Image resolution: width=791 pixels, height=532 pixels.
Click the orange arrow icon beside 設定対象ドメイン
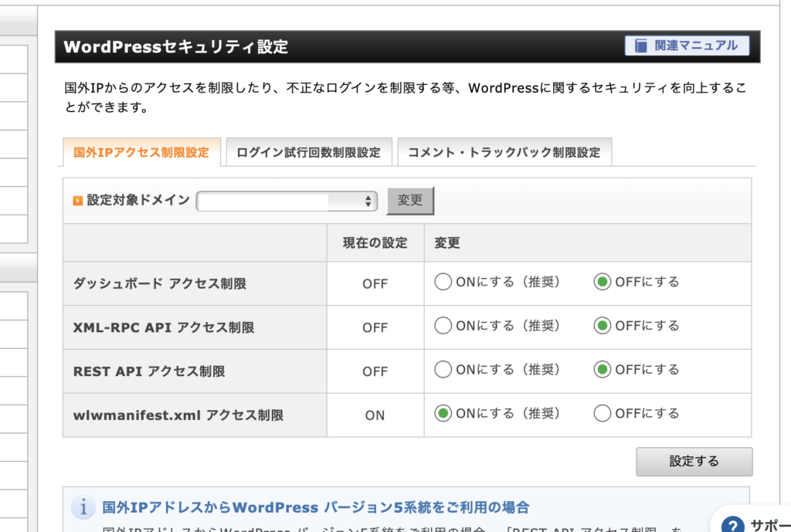77,201
